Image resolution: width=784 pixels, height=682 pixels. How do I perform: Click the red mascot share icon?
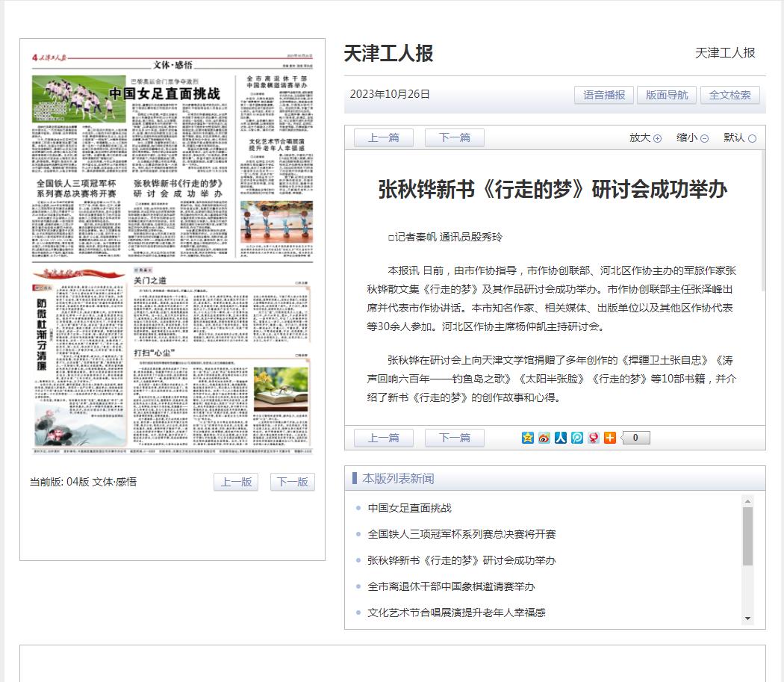tap(594, 438)
